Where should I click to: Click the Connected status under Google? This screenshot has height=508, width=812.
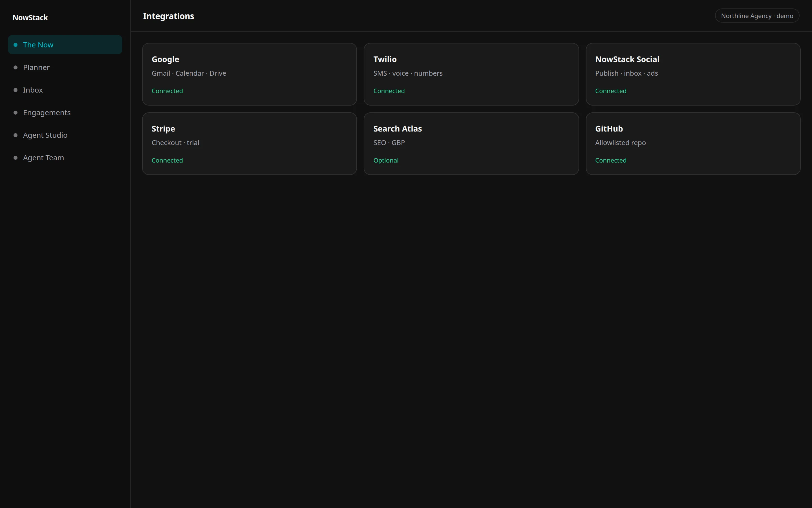point(167,91)
